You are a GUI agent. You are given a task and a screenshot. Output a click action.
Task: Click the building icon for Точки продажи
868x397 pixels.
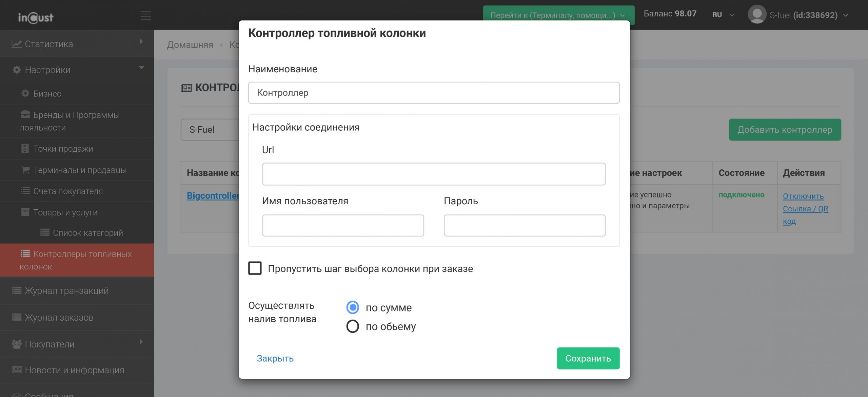25,148
